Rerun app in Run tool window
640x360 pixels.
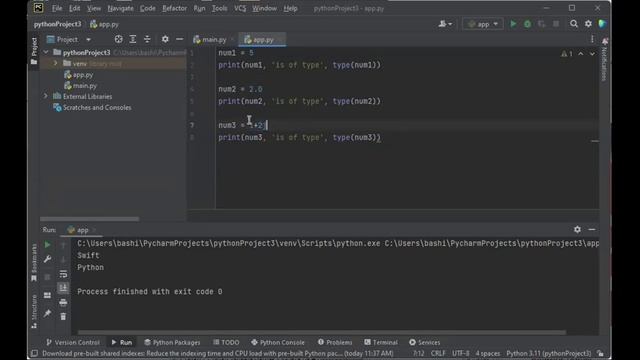point(47,244)
